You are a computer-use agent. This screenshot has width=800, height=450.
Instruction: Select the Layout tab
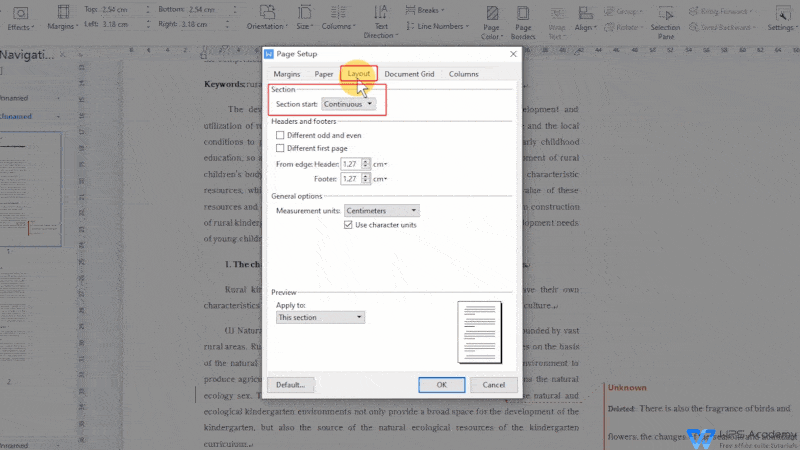tap(359, 73)
